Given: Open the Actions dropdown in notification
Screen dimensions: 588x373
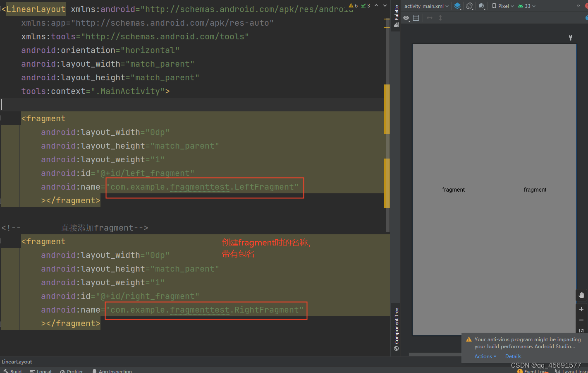Looking at the screenshot, I should [x=485, y=356].
